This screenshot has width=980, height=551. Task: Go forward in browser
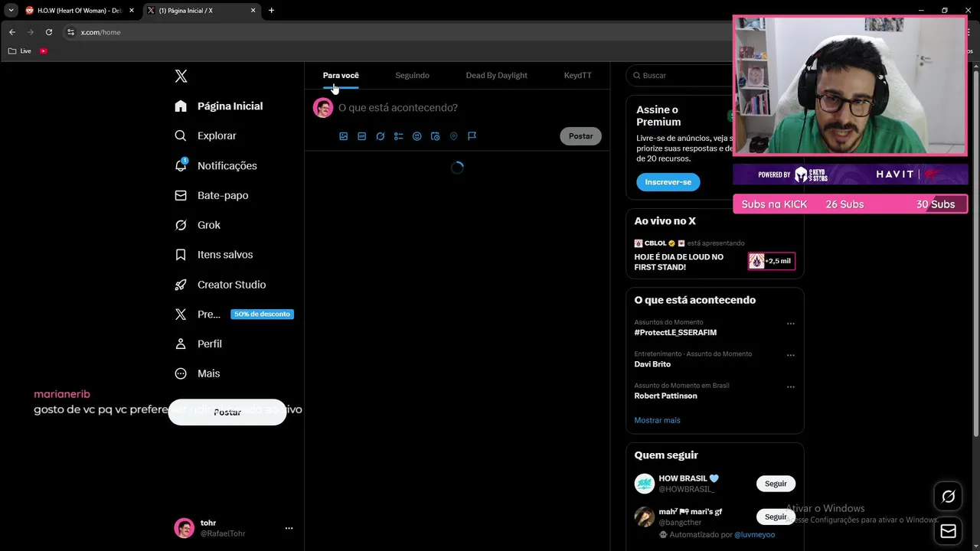click(x=31, y=32)
